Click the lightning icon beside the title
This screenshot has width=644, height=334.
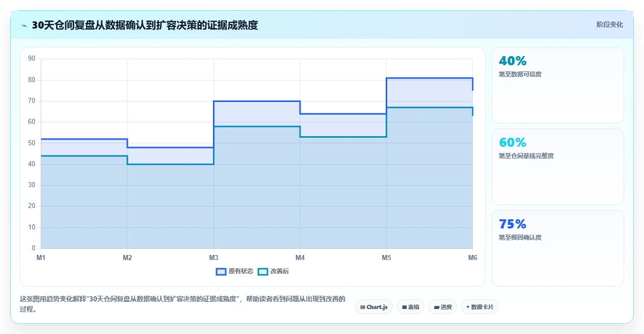click(24, 25)
